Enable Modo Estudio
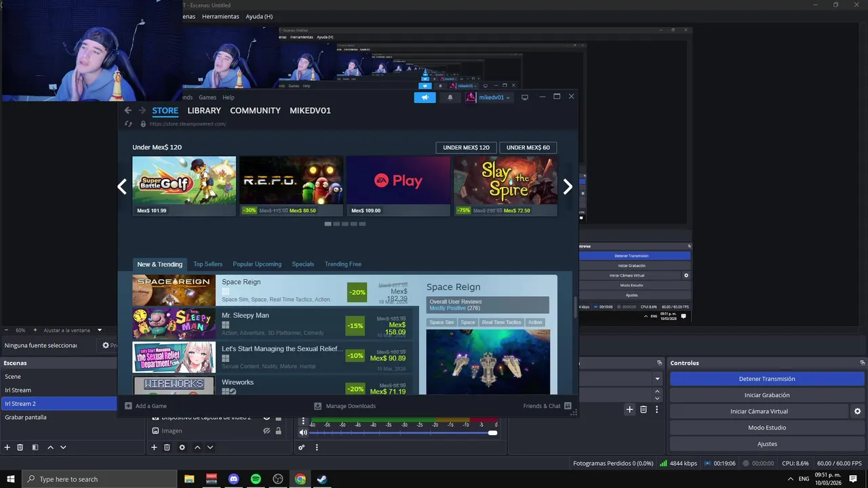This screenshot has width=868, height=488. [767, 428]
